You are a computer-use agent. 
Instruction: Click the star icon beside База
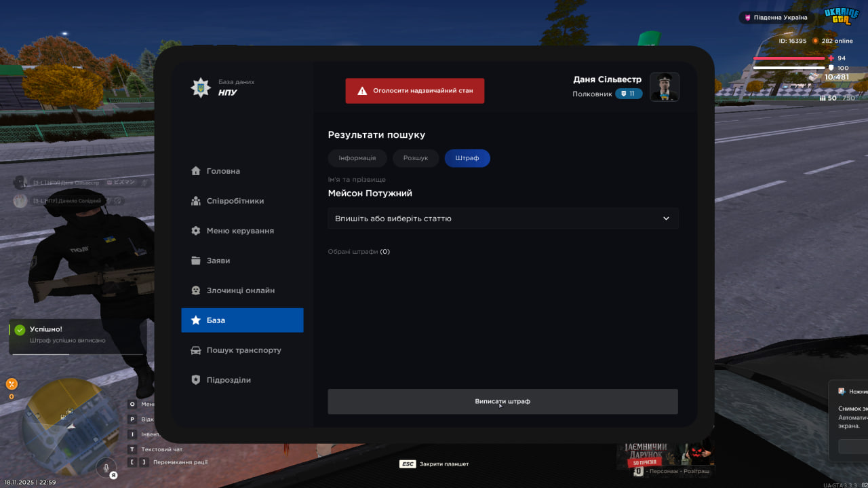pos(196,320)
